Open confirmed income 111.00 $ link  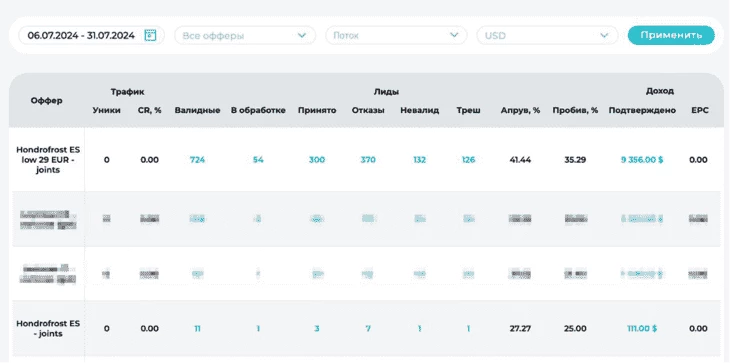[642, 328]
